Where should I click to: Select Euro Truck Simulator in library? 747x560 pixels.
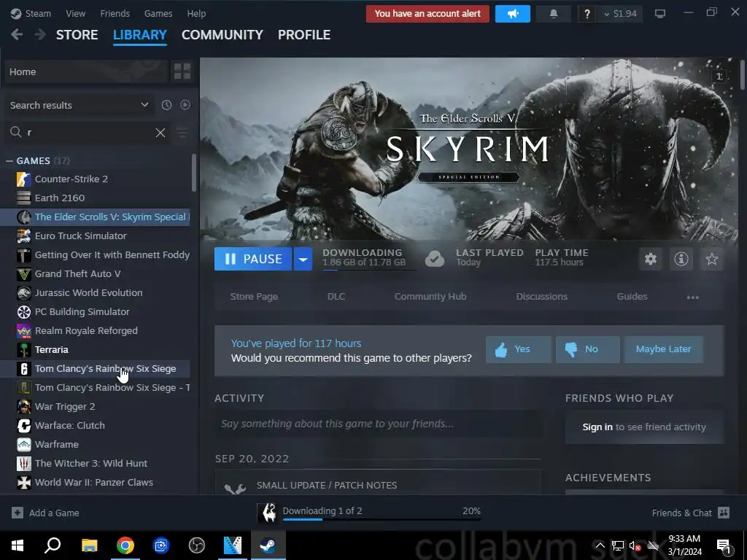click(x=96, y=236)
